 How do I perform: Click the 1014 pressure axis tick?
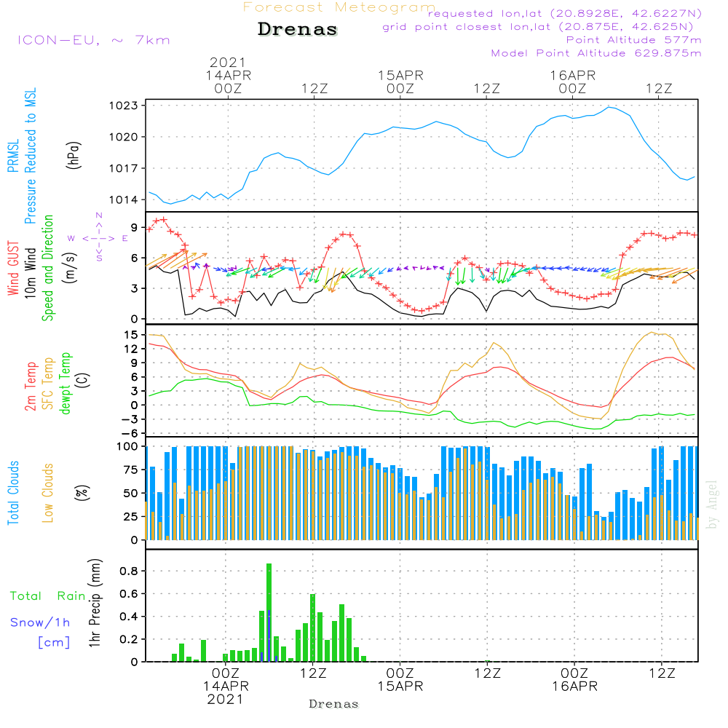pyautogui.click(x=124, y=200)
